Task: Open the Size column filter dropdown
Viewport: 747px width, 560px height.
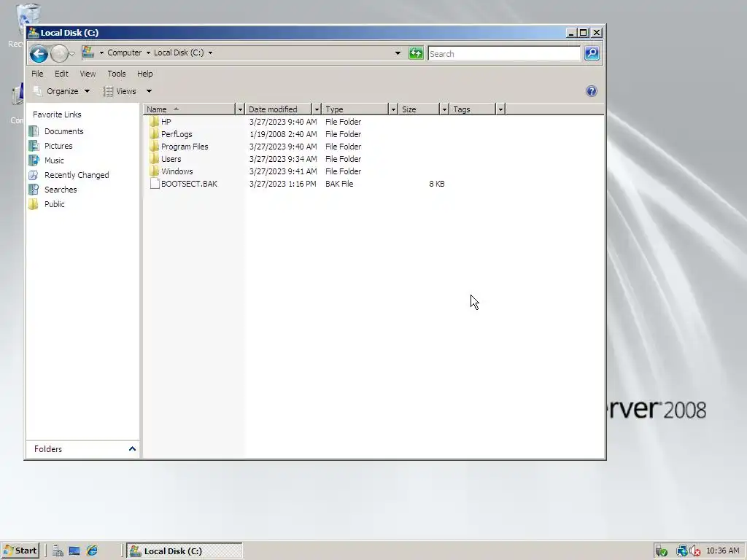Action: (x=444, y=109)
